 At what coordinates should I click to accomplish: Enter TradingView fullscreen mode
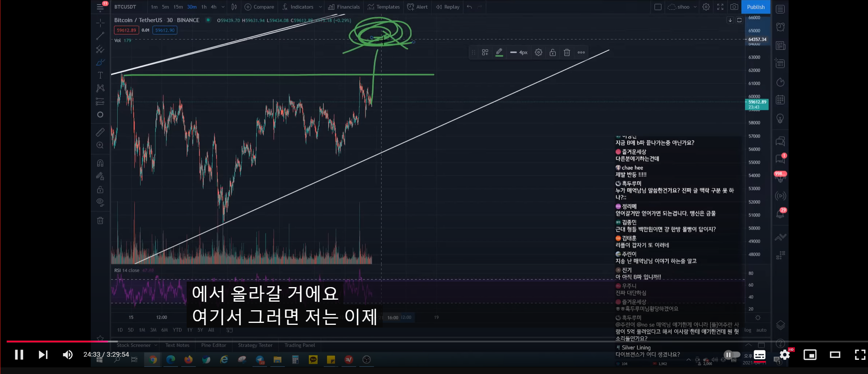click(x=720, y=7)
